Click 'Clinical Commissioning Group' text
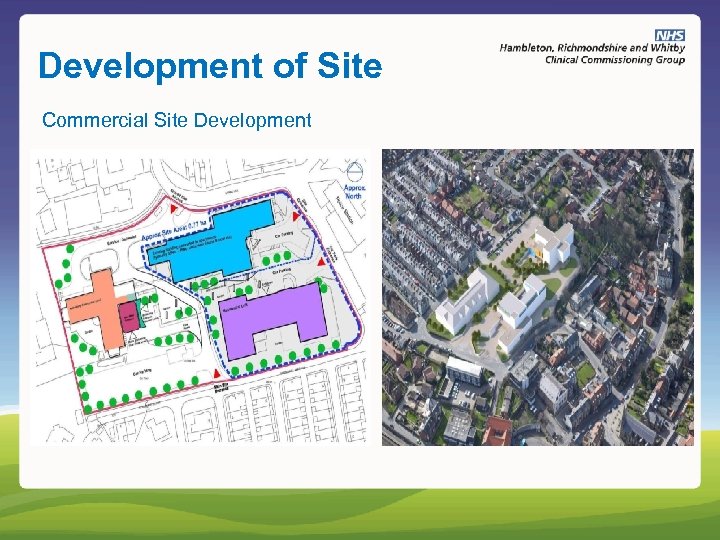The image size is (720, 540). coord(615,60)
